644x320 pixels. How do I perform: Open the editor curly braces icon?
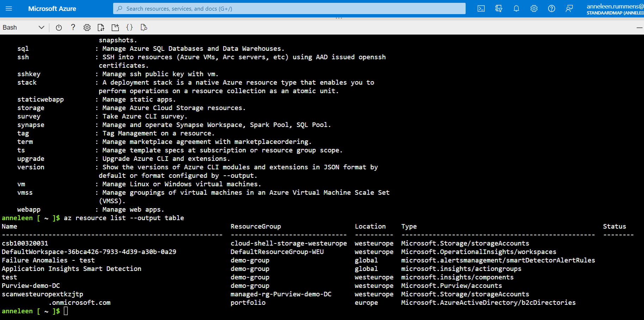[129, 28]
